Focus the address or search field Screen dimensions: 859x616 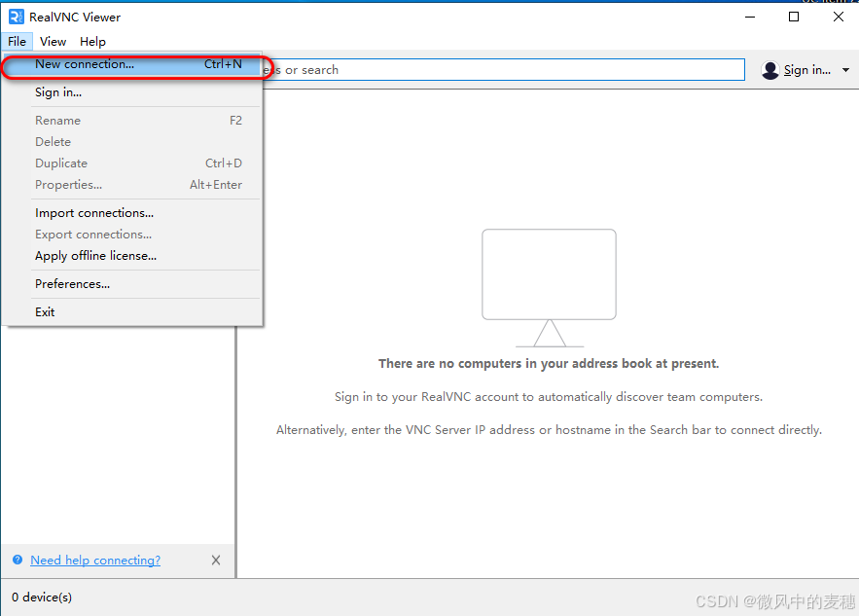(x=504, y=70)
